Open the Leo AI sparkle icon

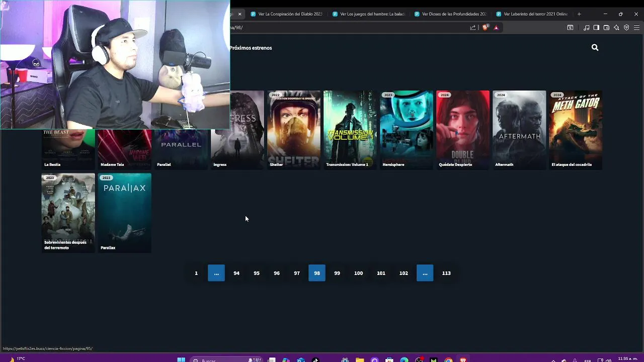coord(616,28)
